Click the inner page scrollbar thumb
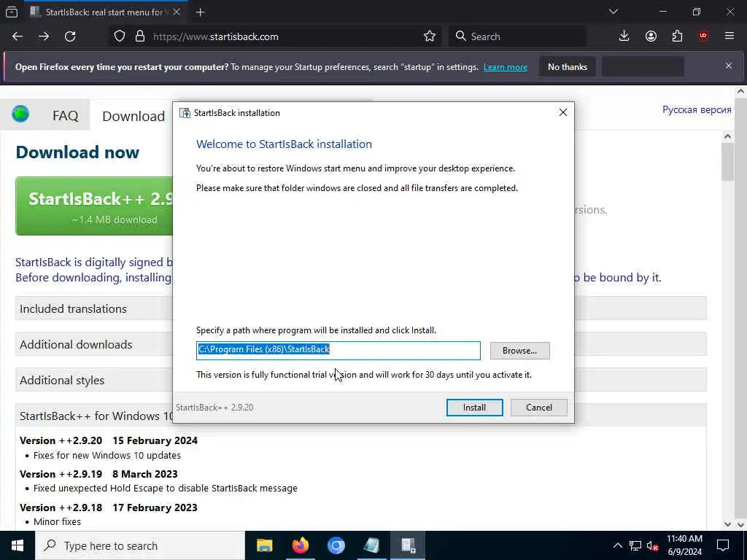The height and width of the screenshot is (560, 747). tap(727, 162)
